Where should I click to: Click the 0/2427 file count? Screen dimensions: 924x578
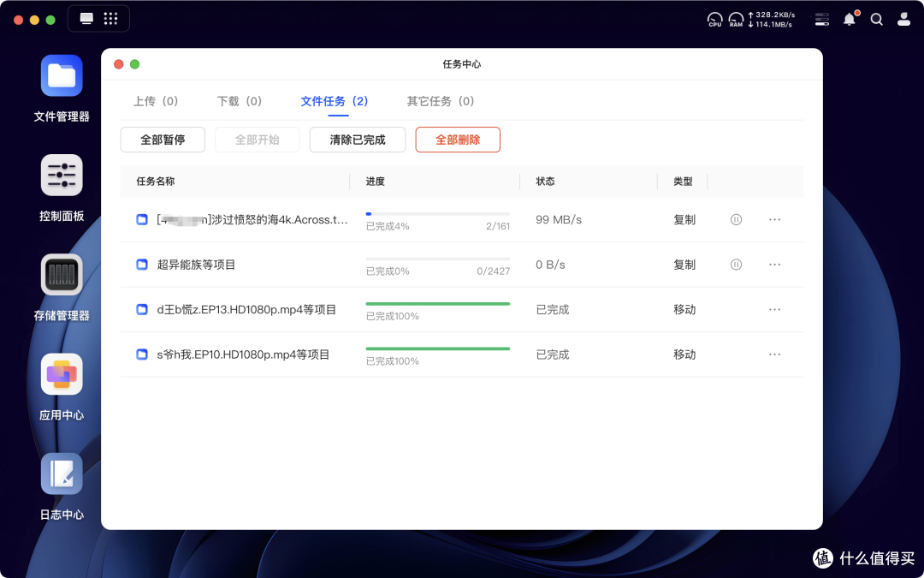tap(494, 271)
